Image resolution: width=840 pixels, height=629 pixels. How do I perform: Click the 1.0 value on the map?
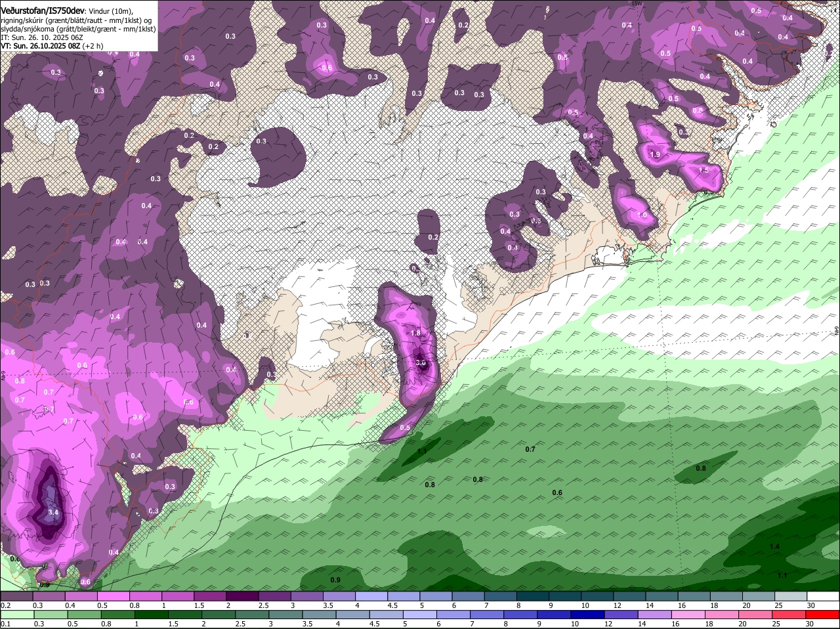[x=642, y=215]
